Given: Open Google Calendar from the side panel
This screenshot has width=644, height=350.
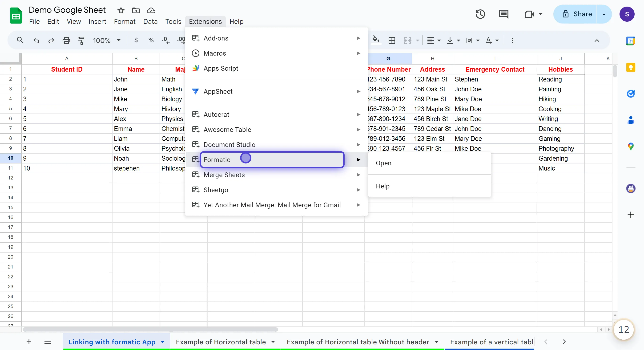Looking at the screenshot, I should [x=631, y=41].
